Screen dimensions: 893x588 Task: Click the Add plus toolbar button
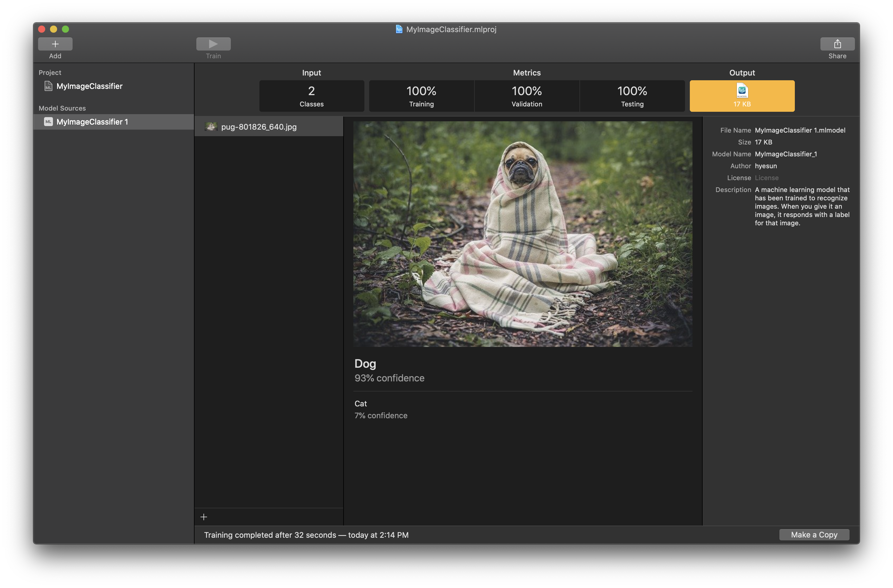click(x=55, y=44)
